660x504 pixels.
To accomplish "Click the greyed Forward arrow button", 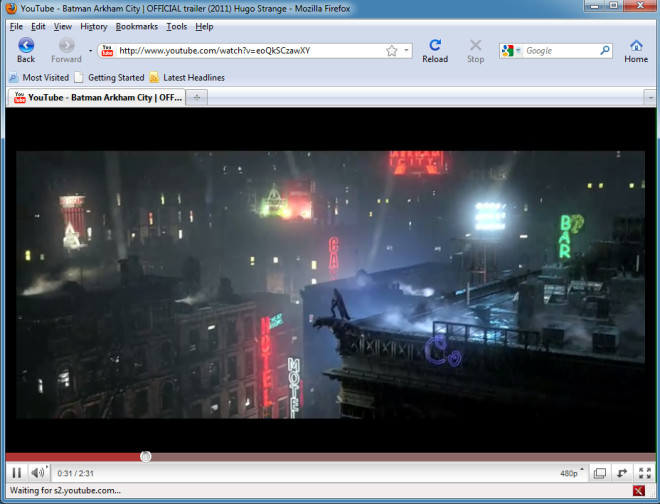I will click(66, 50).
